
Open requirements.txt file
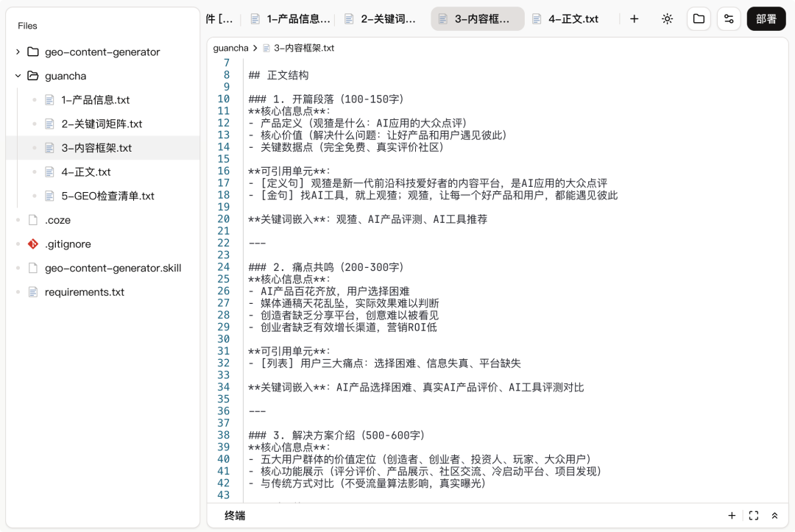click(x=84, y=292)
